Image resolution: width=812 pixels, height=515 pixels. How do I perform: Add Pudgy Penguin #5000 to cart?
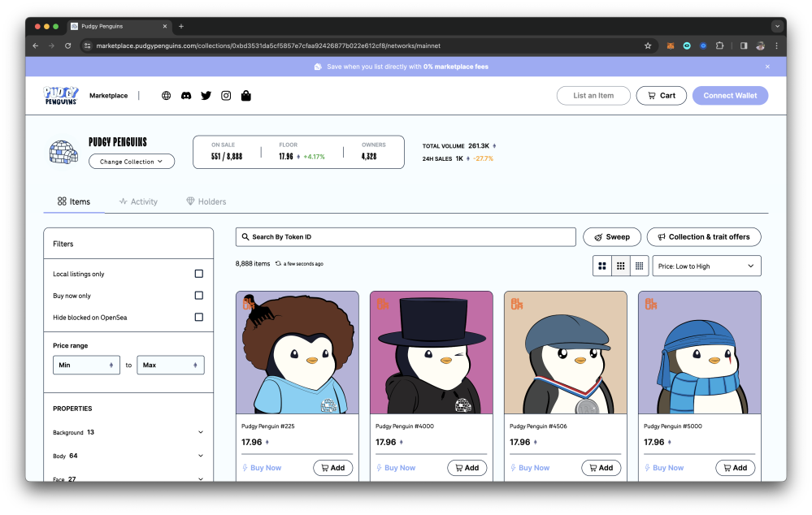(736, 468)
